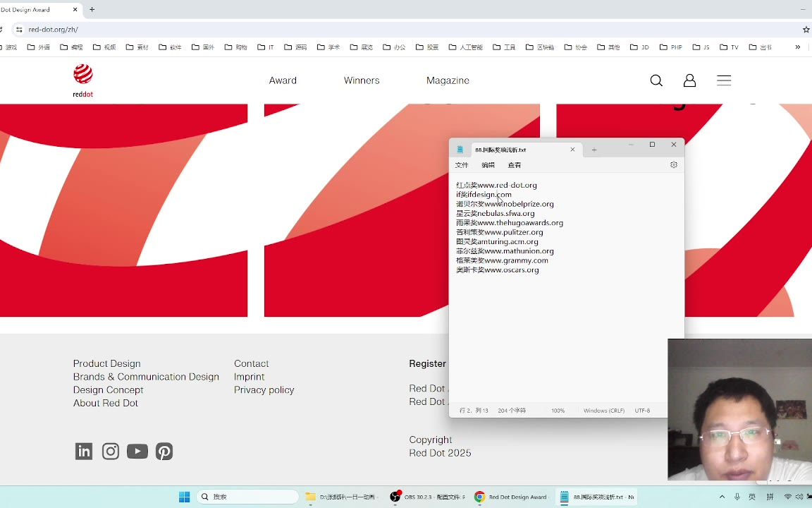Click the Red Dot logo in header
The image size is (812, 508).
click(83, 80)
